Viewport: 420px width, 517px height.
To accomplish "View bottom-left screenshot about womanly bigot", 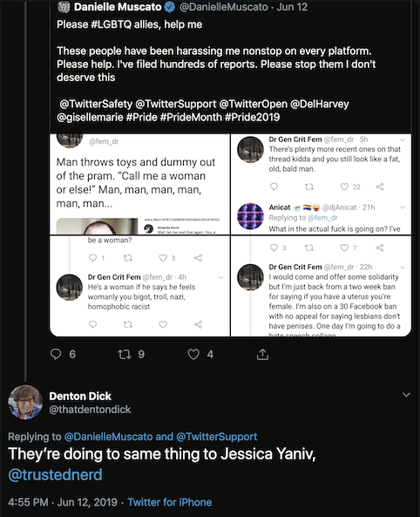I will coord(139,286).
